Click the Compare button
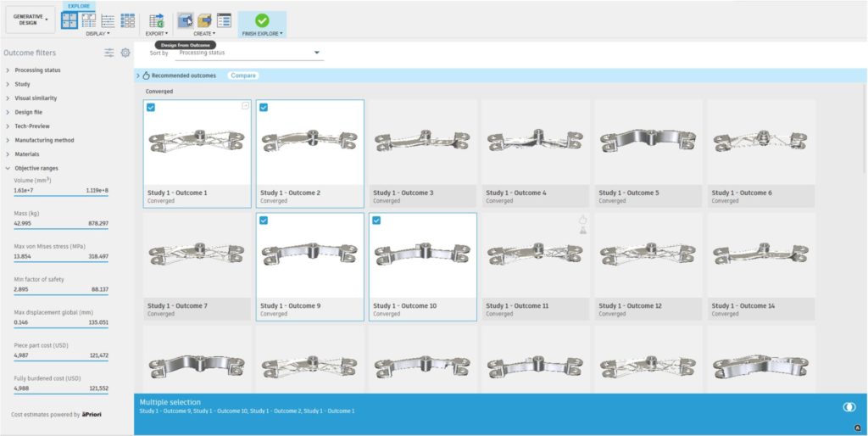868x436 pixels. click(x=243, y=75)
